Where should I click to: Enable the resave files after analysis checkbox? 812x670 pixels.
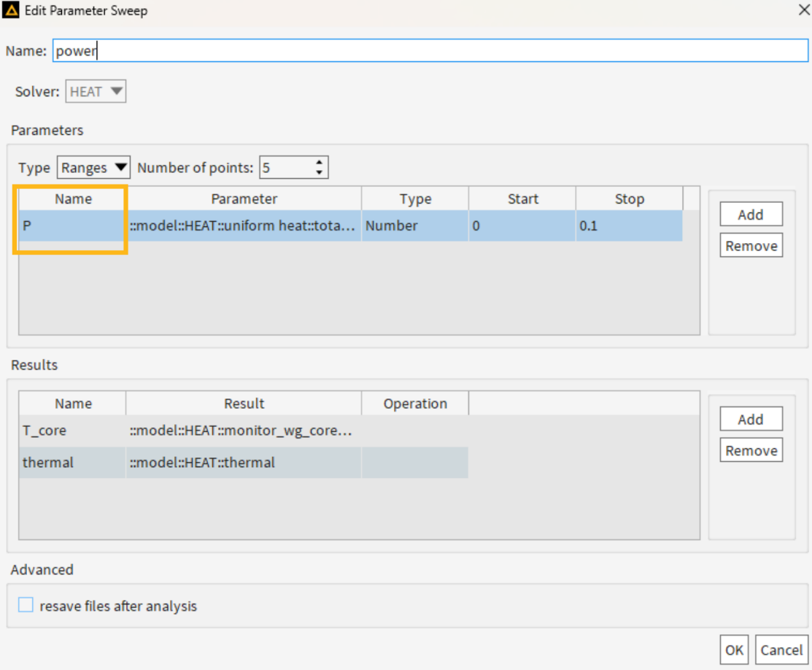26,604
